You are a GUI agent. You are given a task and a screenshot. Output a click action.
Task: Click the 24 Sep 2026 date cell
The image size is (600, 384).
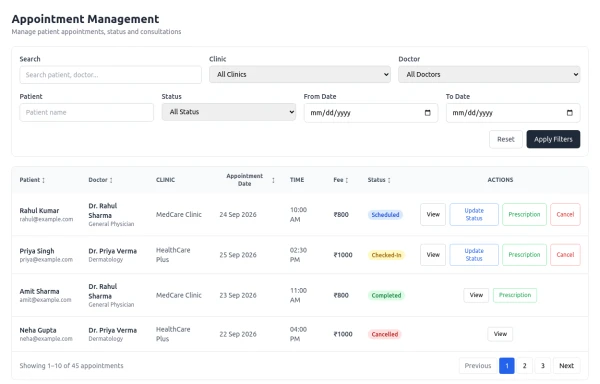pos(238,215)
